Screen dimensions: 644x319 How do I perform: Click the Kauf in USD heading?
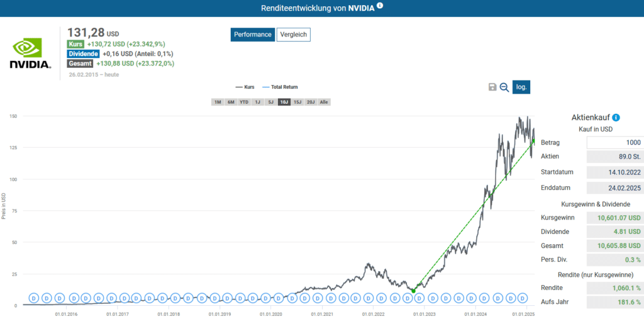point(595,129)
